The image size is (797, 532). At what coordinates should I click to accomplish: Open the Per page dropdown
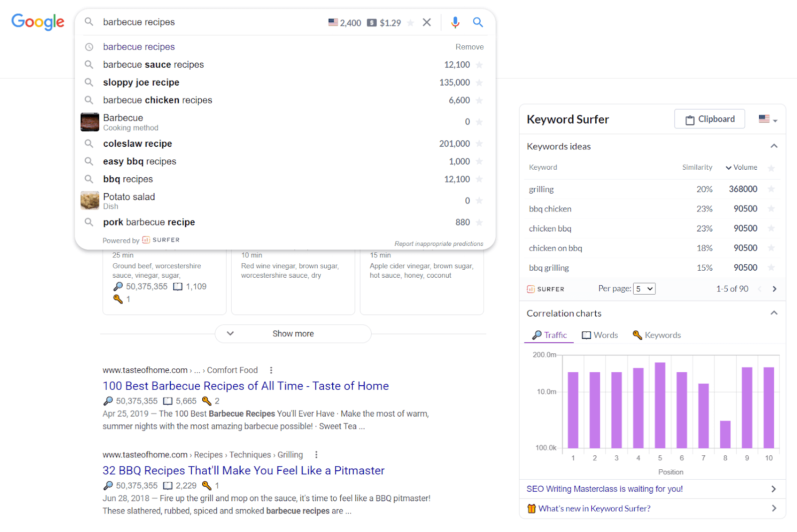644,289
